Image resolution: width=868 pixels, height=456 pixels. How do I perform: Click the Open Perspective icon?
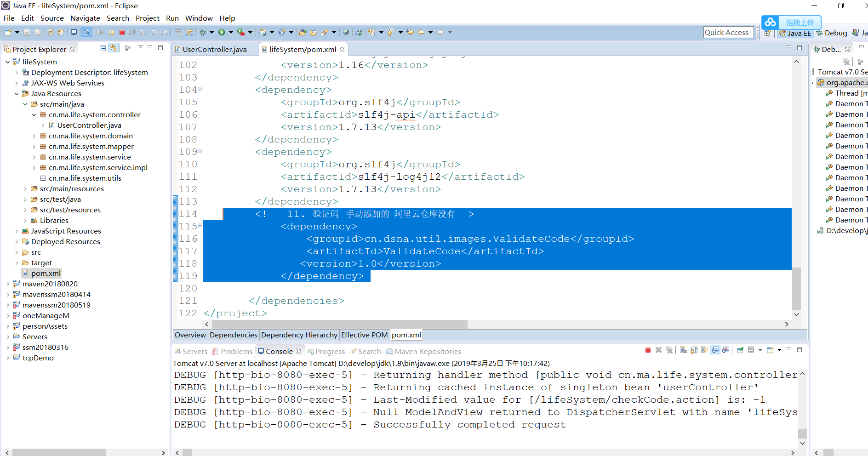click(767, 33)
